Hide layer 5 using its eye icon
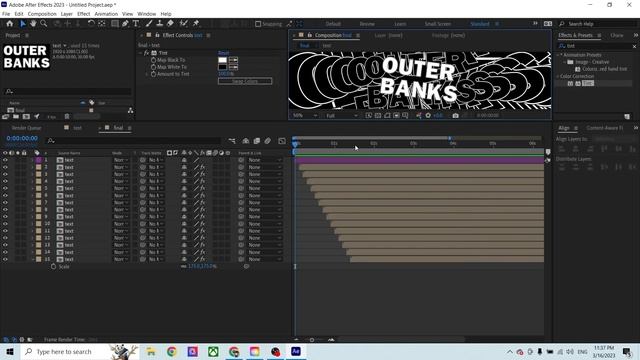 [x=5, y=188]
